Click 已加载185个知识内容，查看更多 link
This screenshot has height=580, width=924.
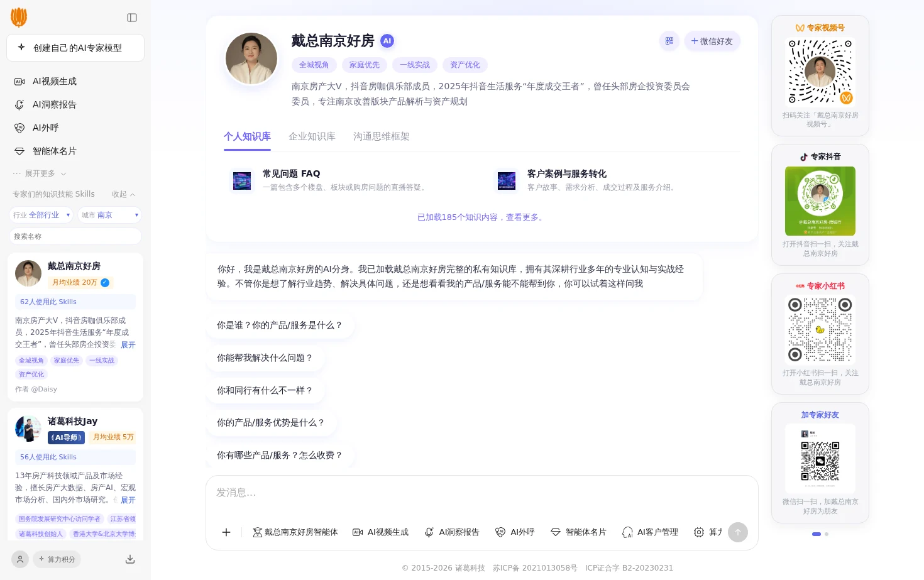tap(481, 217)
